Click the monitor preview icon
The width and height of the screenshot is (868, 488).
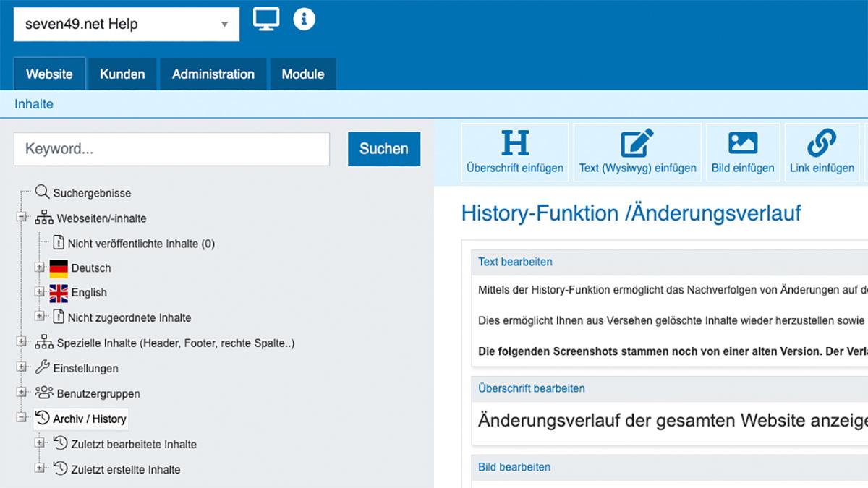point(266,20)
